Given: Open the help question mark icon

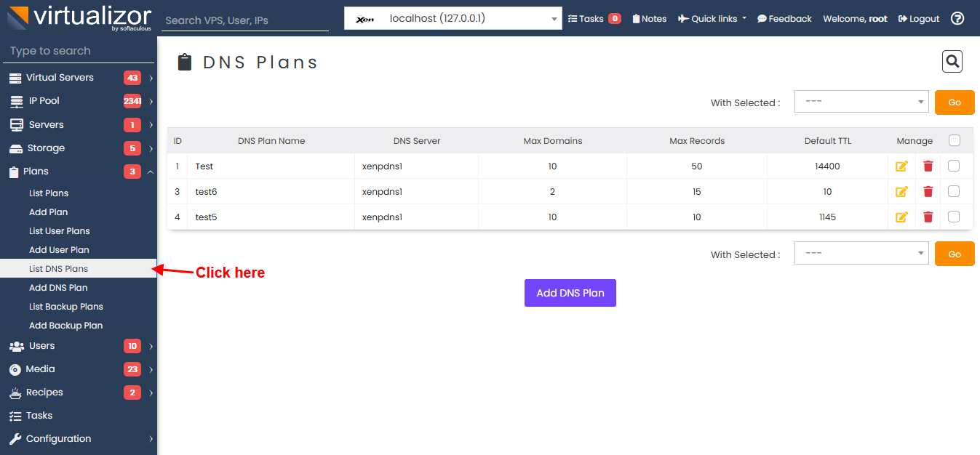Looking at the screenshot, I should pos(957,18).
